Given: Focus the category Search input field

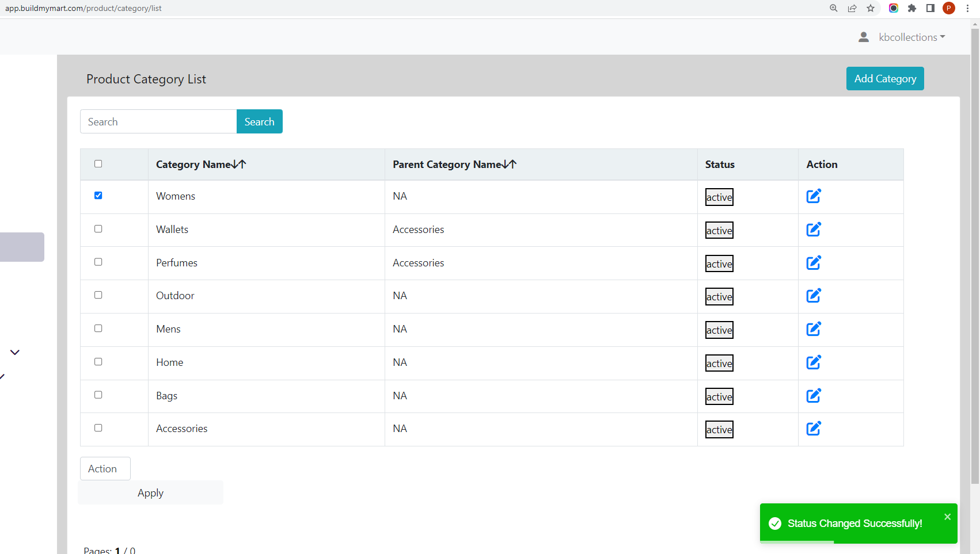Looking at the screenshot, I should (158, 121).
